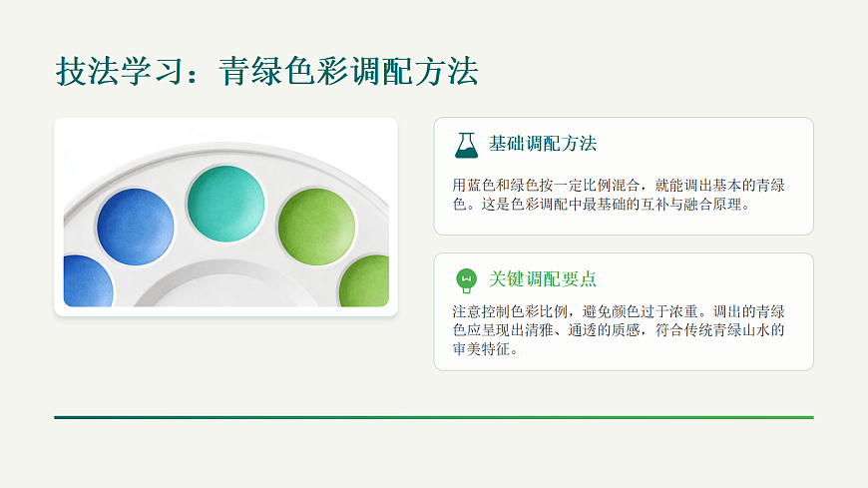Select the 基础调配方法 heading
Screen dimensions: 868x488
[543, 144]
